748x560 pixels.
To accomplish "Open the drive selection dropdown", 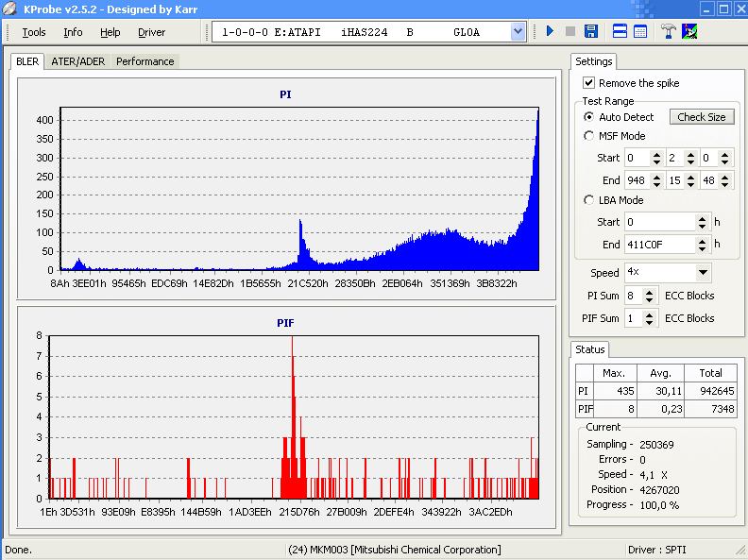I will (x=518, y=31).
